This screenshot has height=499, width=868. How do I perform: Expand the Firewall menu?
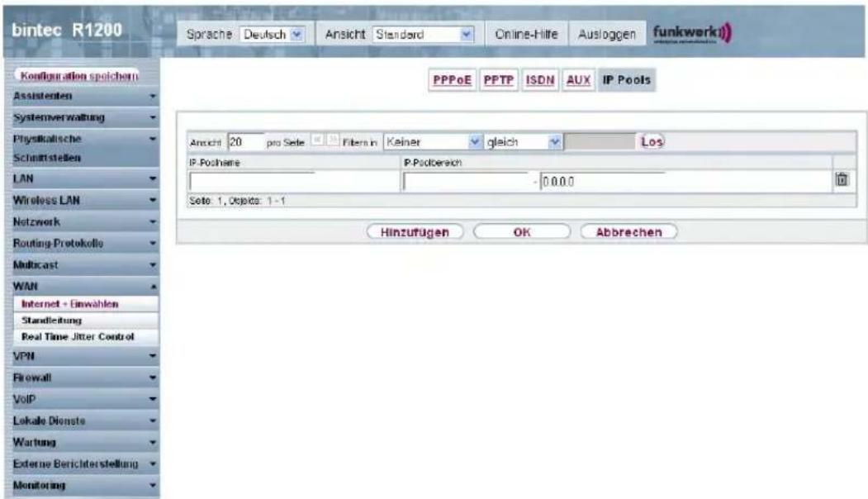tap(85, 378)
